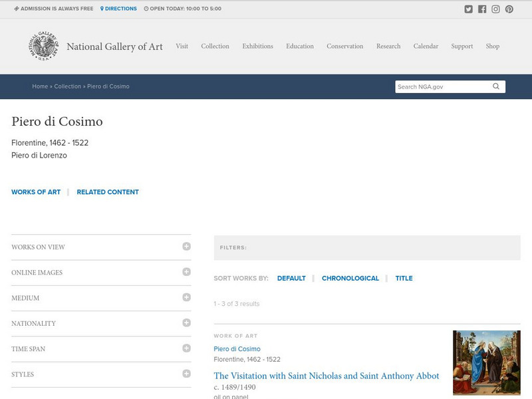
Task: Expand the Medium filter section
Action: 186,297
